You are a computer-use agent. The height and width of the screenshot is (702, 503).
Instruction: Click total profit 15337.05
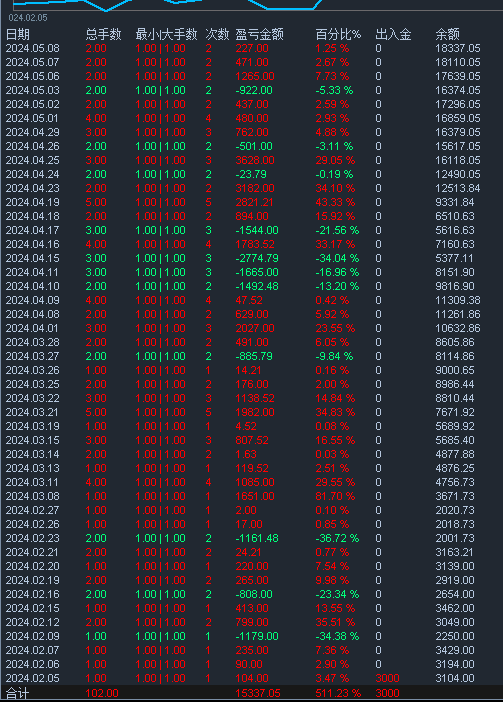coord(258,693)
